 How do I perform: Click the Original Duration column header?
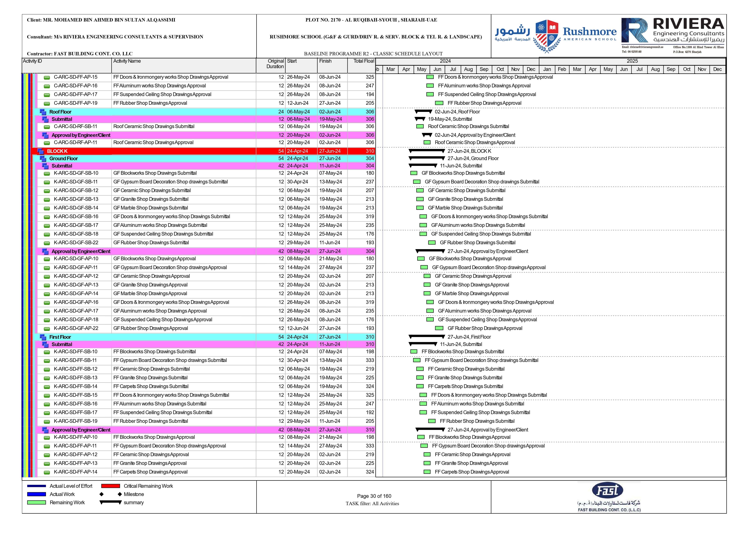271,66
